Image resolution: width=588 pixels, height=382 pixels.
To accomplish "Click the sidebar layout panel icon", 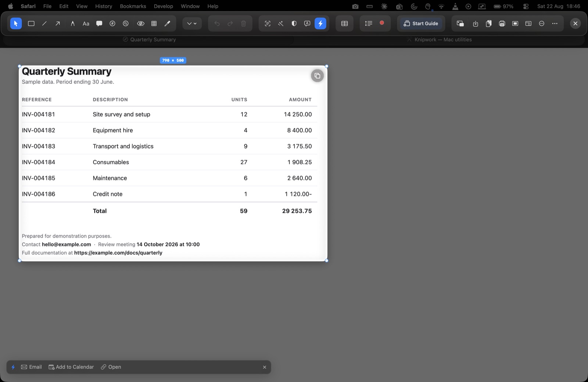I will (528, 24).
